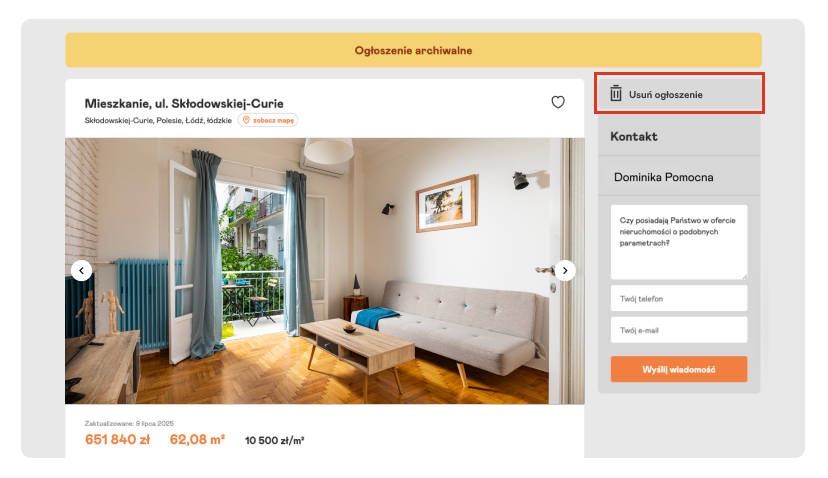
Task: Click the '10 500 zł/m²' price per meter
Action: (274, 440)
